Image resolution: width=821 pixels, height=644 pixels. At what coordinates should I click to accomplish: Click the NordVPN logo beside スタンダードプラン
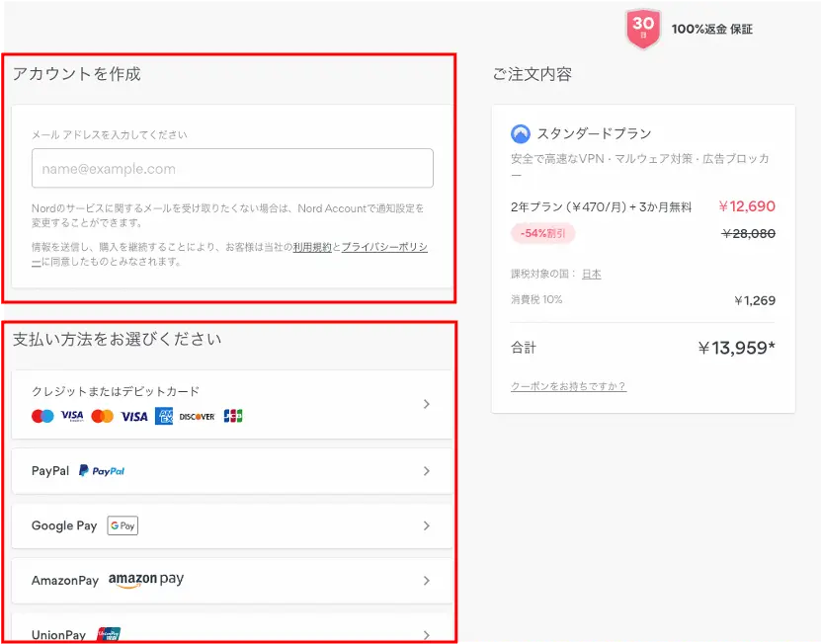pyautogui.click(x=521, y=134)
